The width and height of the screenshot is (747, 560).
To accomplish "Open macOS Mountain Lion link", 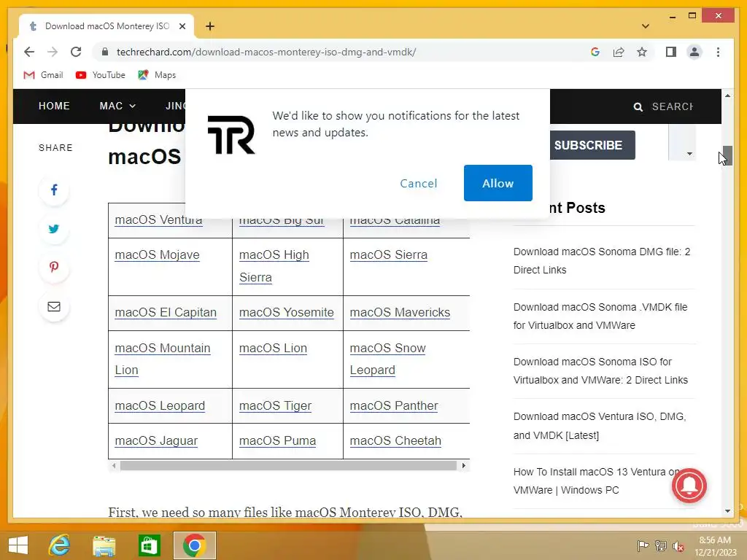I will point(163,359).
